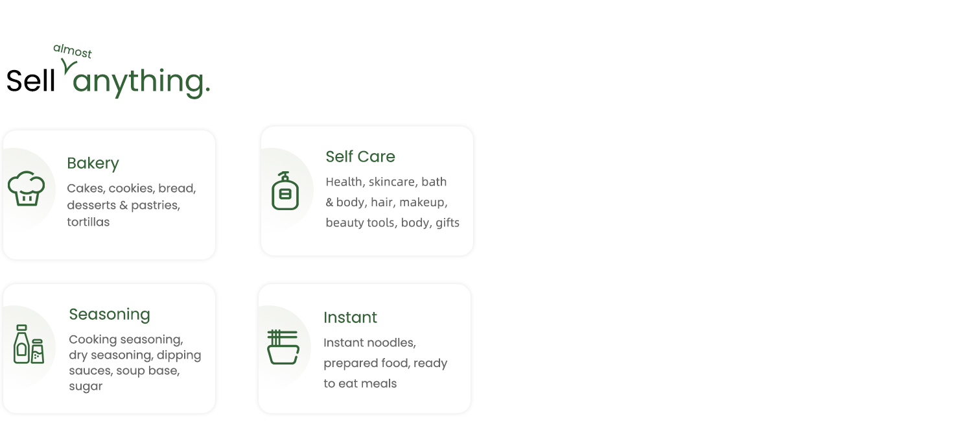
Task: Click the Seasoning bottles icon
Action: [29, 344]
